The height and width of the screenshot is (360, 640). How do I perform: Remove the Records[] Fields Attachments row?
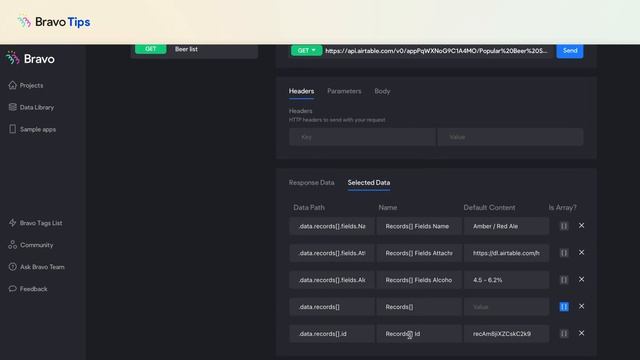click(x=582, y=253)
